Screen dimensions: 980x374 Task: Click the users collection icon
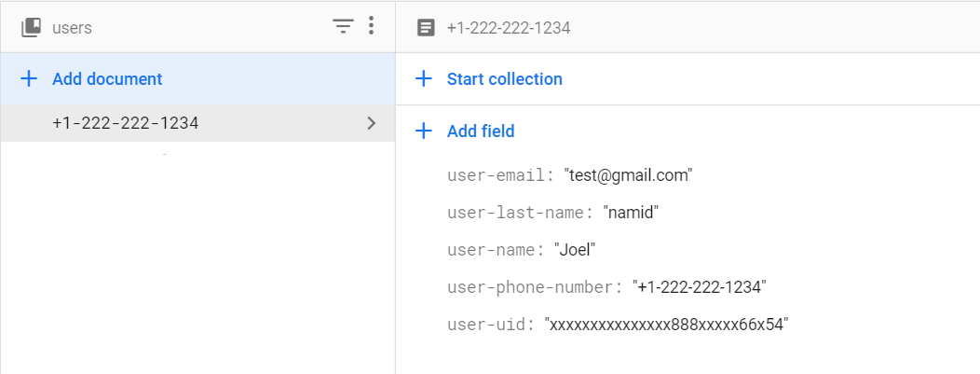click(32, 28)
